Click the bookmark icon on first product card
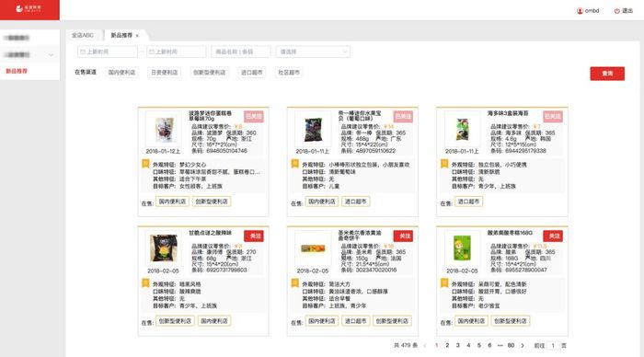This screenshot has height=357, width=644. pos(145,164)
